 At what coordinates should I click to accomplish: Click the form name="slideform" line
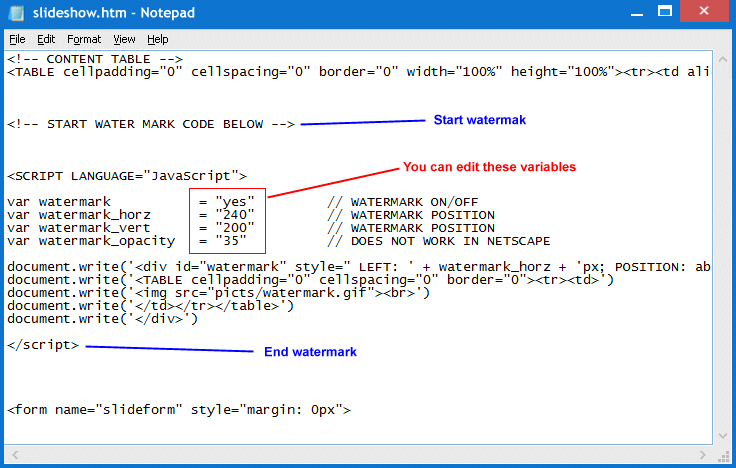[179, 410]
